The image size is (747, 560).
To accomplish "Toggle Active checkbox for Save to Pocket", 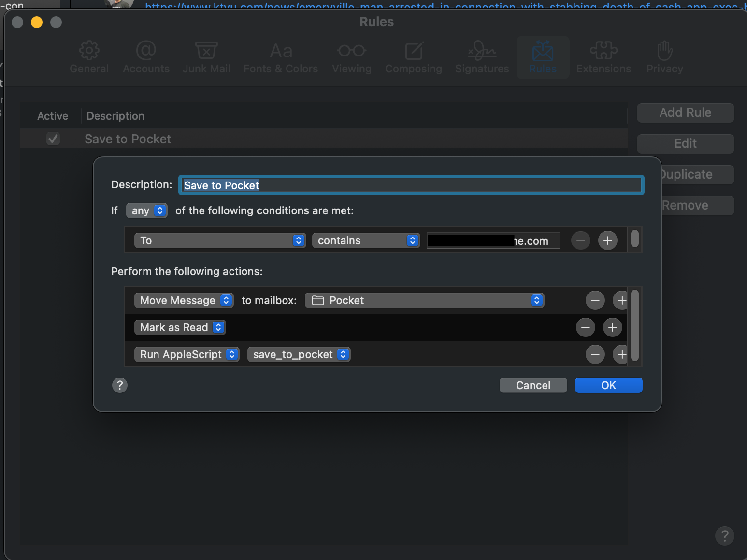I will pyautogui.click(x=53, y=139).
